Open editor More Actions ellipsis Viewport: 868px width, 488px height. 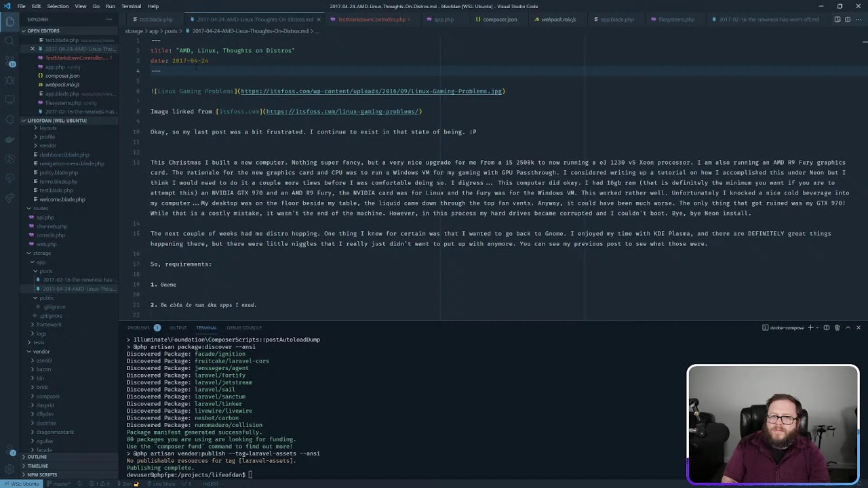(858, 20)
